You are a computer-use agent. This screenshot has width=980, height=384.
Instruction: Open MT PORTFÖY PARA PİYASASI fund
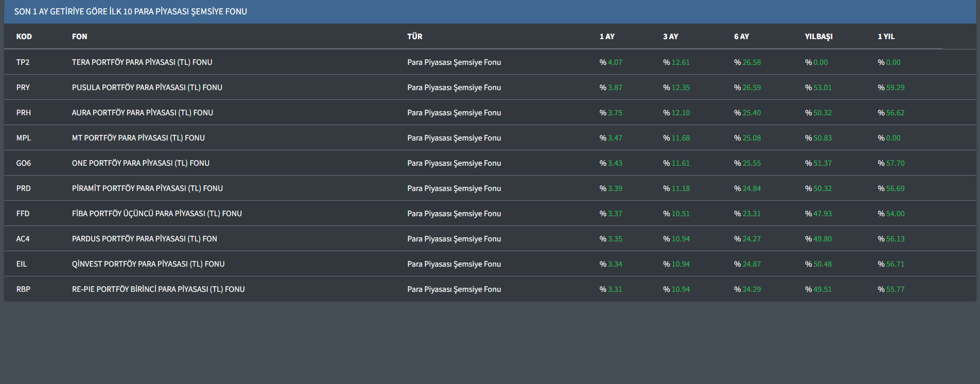pyautogui.click(x=138, y=138)
